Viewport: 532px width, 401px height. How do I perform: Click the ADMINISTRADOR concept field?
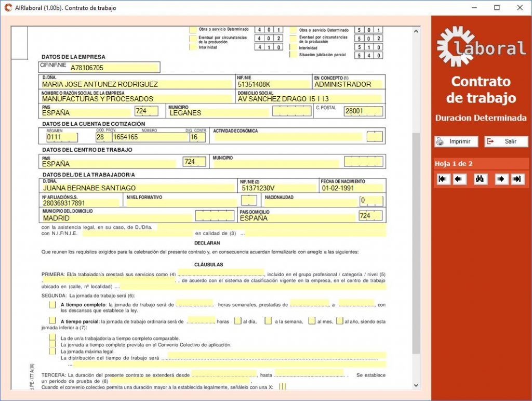pyautogui.click(x=348, y=84)
